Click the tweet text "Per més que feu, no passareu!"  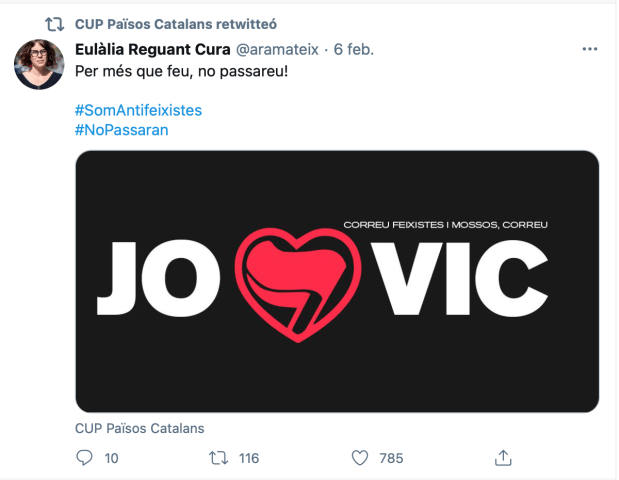181,73
